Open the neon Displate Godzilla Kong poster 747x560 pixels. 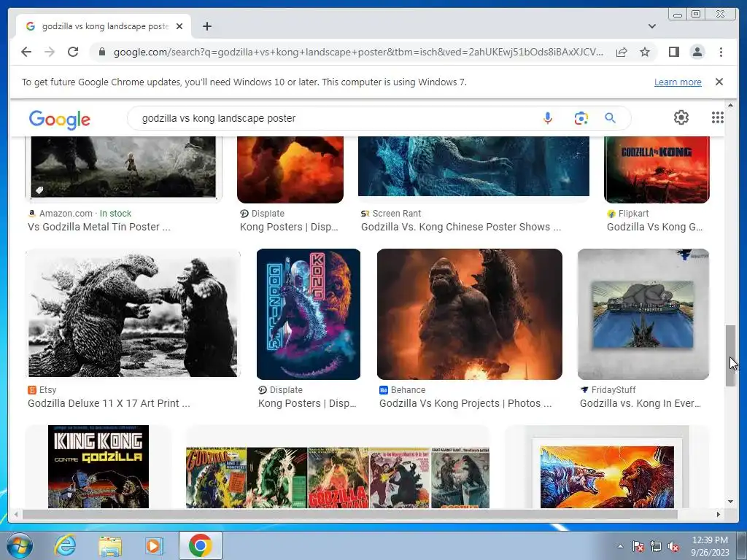[309, 314]
